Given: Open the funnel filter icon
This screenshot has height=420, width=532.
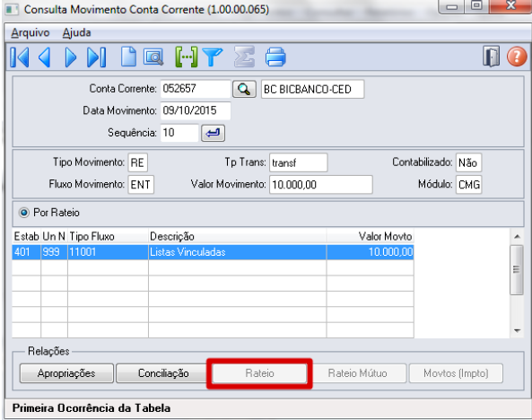Looking at the screenshot, I should tap(213, 57).
